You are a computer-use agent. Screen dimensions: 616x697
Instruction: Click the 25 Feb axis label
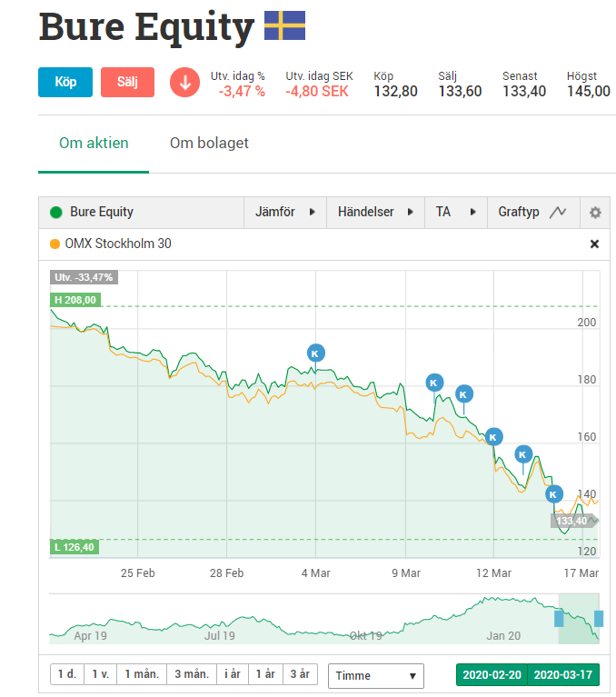pyautogui.click(x=138, y=573)
